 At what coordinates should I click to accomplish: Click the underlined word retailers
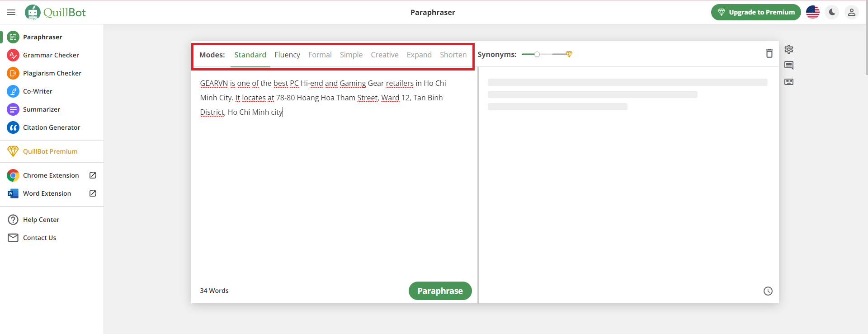[x=400, y=83]
